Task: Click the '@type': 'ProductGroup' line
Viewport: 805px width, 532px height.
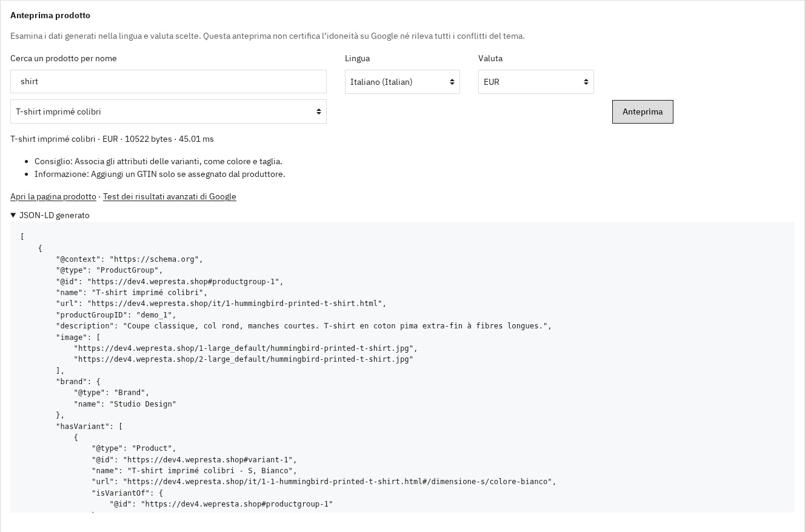Action: [110, 270]
